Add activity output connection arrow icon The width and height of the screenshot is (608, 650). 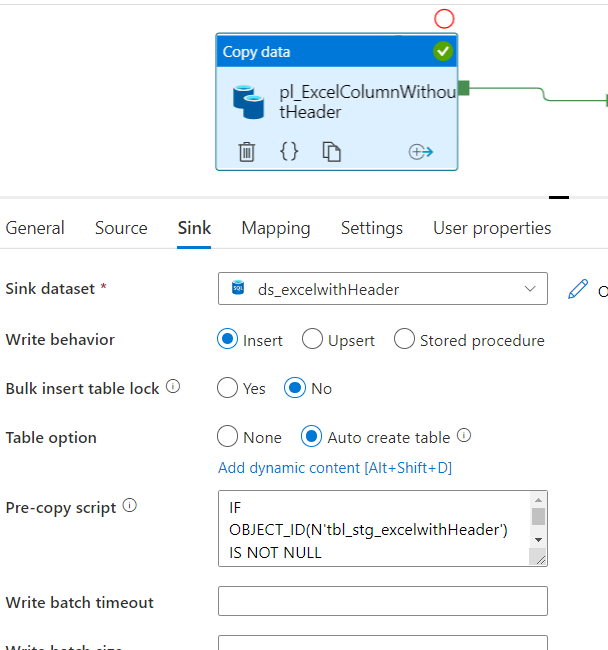coord(421,152)
